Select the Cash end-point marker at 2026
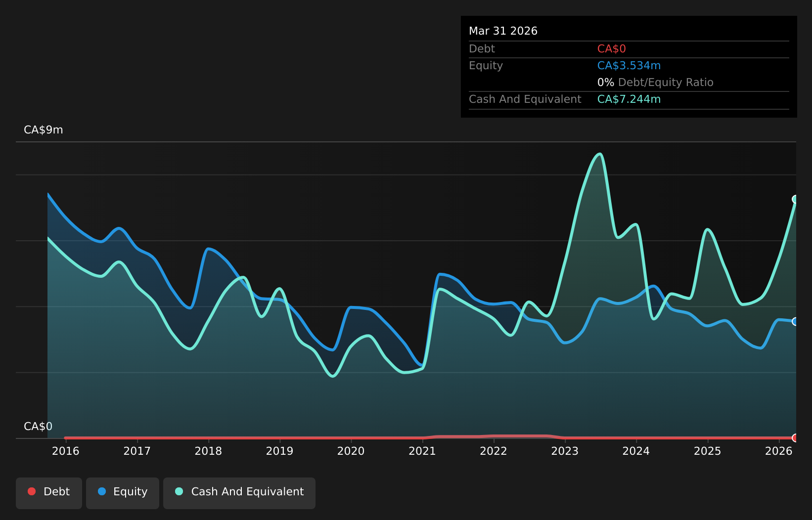 pos(796,199)
